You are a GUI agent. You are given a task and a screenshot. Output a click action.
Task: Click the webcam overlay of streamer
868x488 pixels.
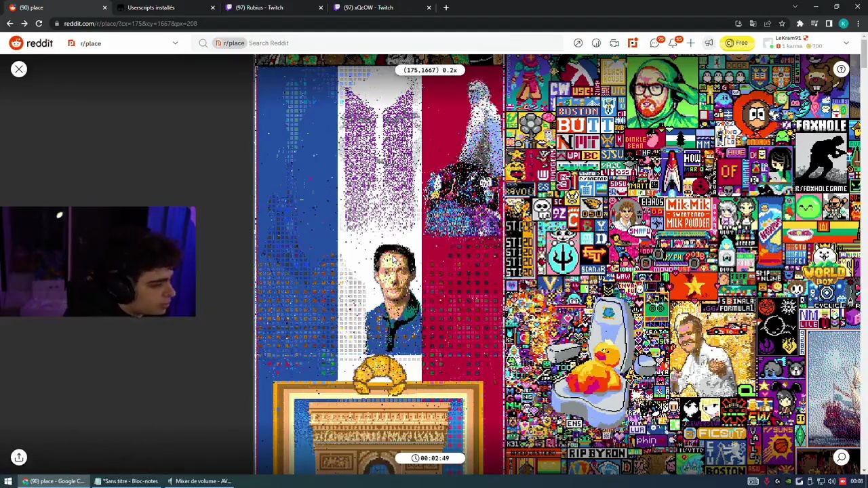[98, 262]
